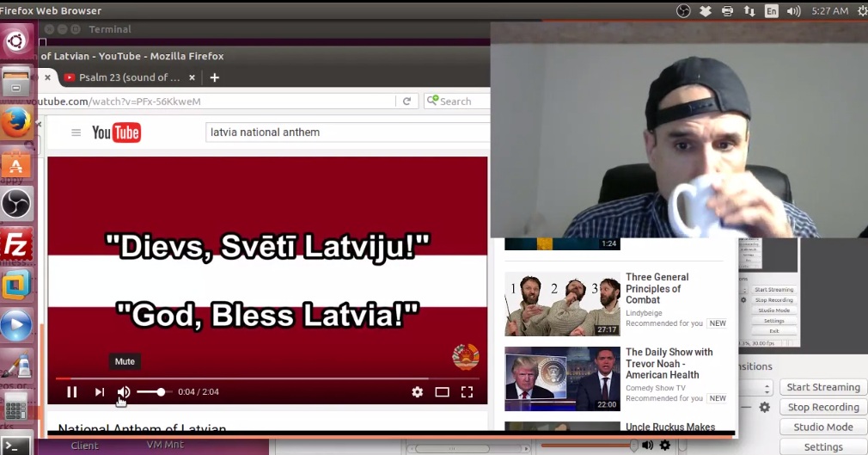
Task: Open a new Firefox tab
Action: 215,77
